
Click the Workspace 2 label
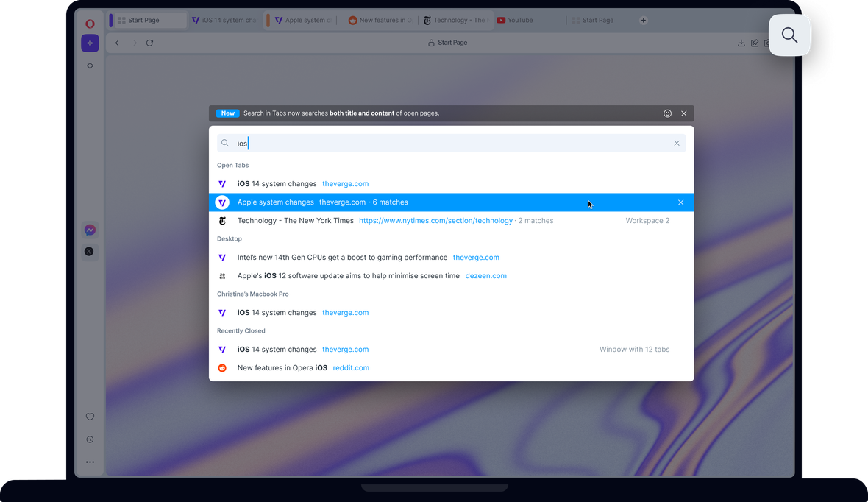647,221
